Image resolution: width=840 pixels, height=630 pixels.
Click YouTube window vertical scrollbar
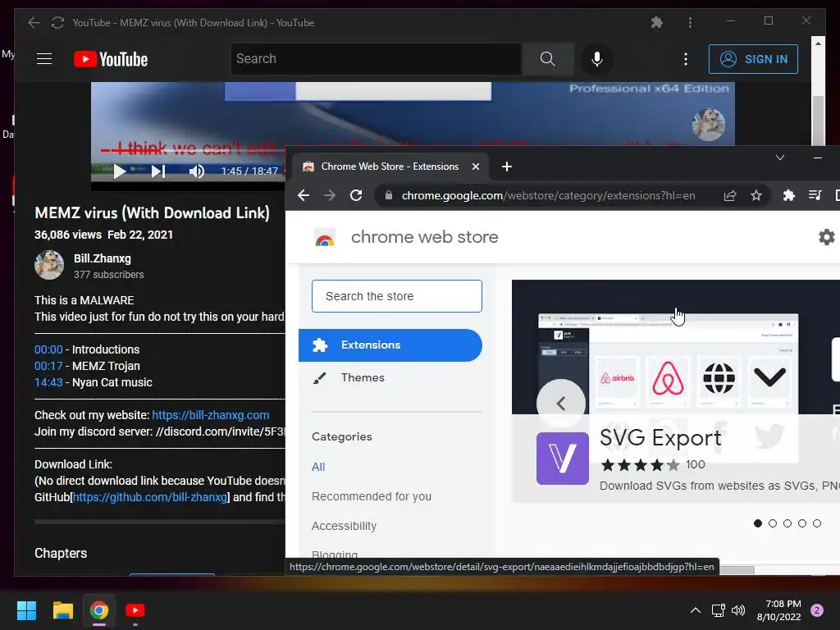point(818,121)
